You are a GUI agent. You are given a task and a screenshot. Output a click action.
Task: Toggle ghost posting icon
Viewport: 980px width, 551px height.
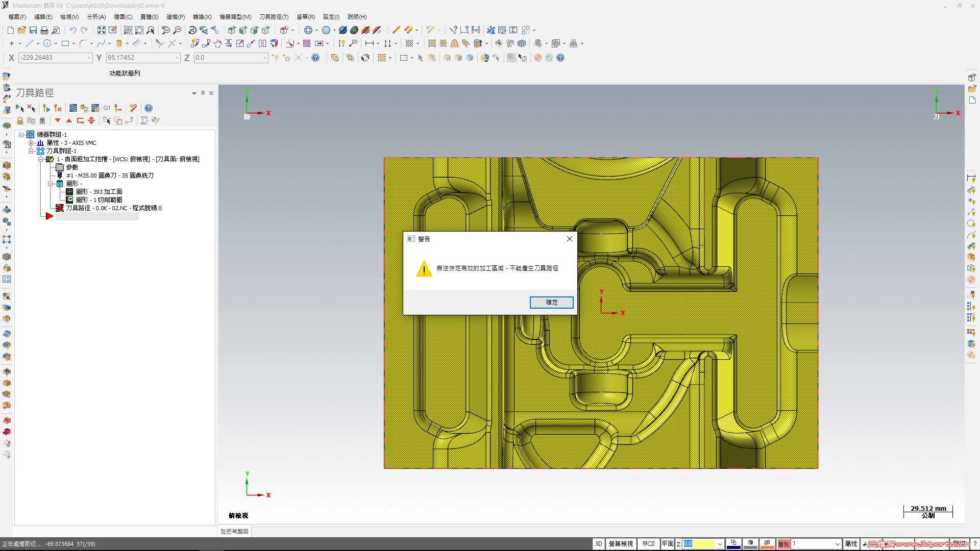click(x=42, y=121)
